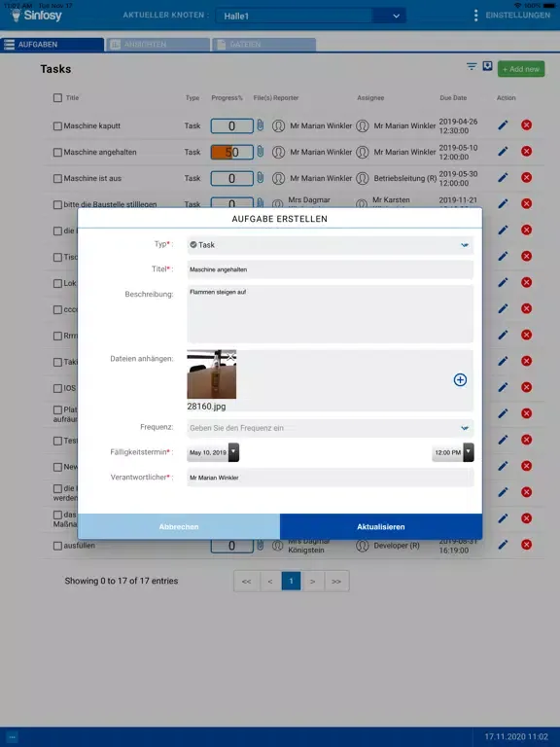Open the Typ dropdown showing Task
This screenshot has width=560, height=747.
(330, 245)
